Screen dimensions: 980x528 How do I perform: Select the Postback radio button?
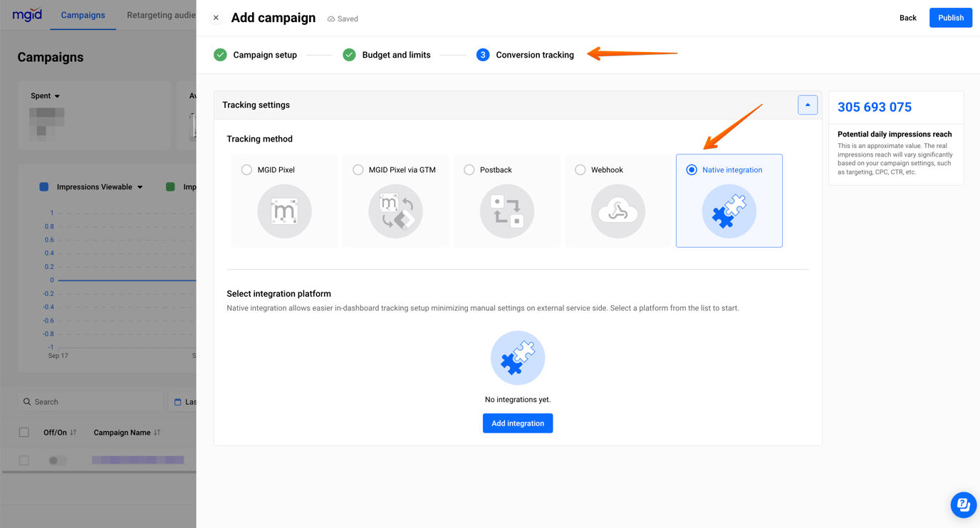pos(469,169)
